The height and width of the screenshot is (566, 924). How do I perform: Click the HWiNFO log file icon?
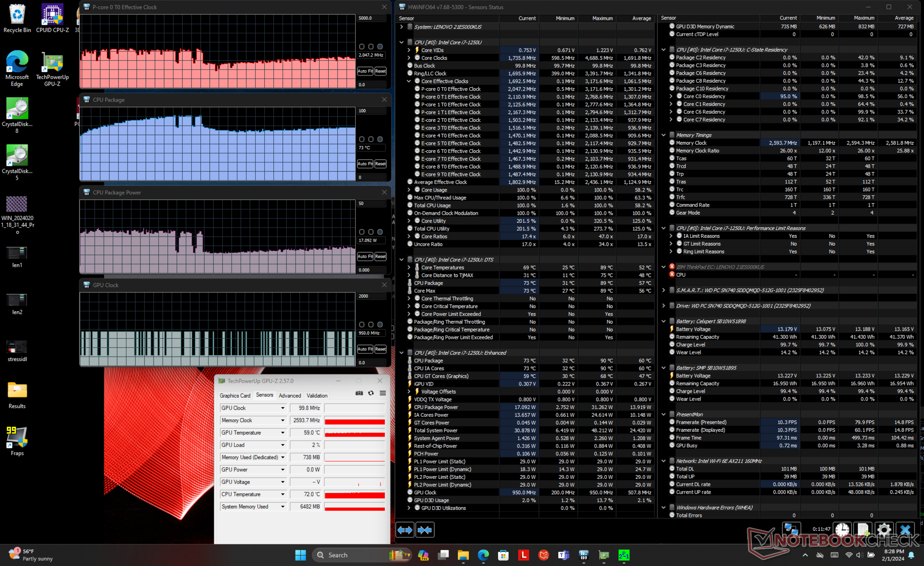pyautogui.click(x=862, y=530)
